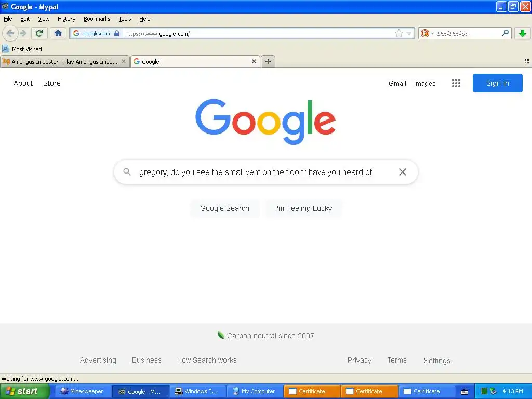This screenshot has width=532, height=399.
Task: Reload the current page
Action: (x=39, y=33)
